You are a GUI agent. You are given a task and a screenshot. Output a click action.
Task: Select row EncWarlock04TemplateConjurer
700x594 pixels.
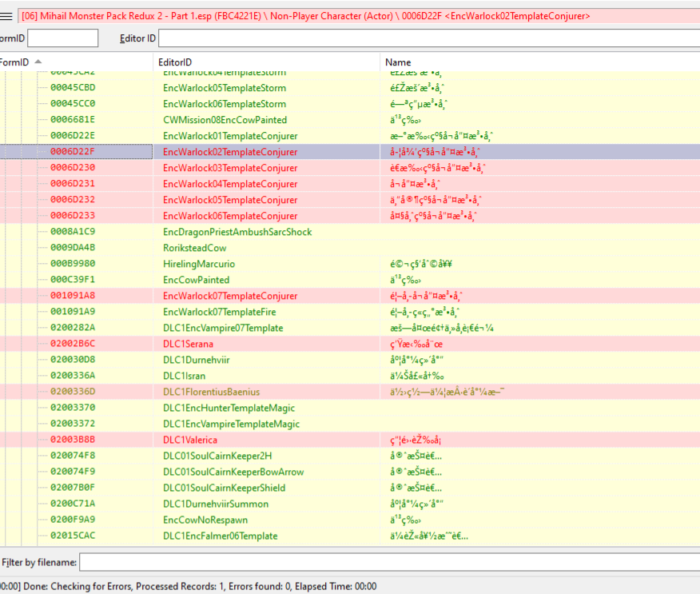[350, 184]
